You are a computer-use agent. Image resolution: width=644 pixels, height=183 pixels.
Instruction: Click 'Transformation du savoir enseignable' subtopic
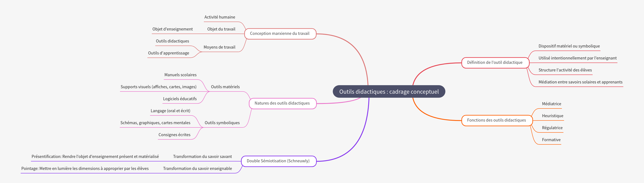pyautogui.click(x=198, y=168)
